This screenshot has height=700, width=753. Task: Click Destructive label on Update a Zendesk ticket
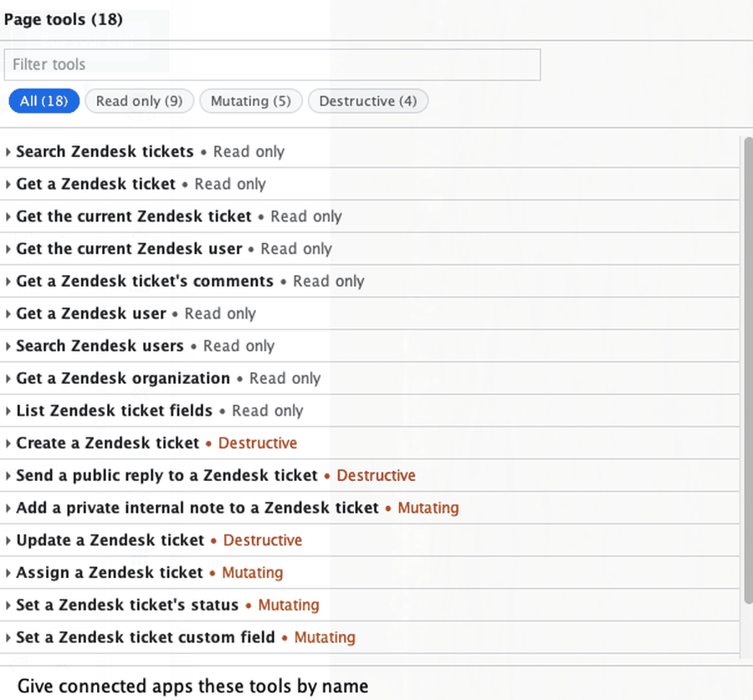263,540
